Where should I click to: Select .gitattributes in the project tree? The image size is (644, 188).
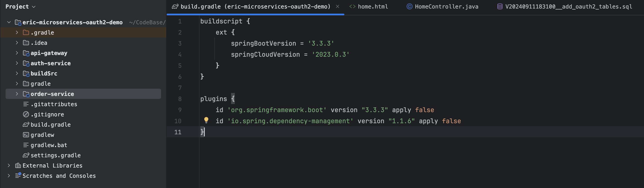tap(54, 104)
